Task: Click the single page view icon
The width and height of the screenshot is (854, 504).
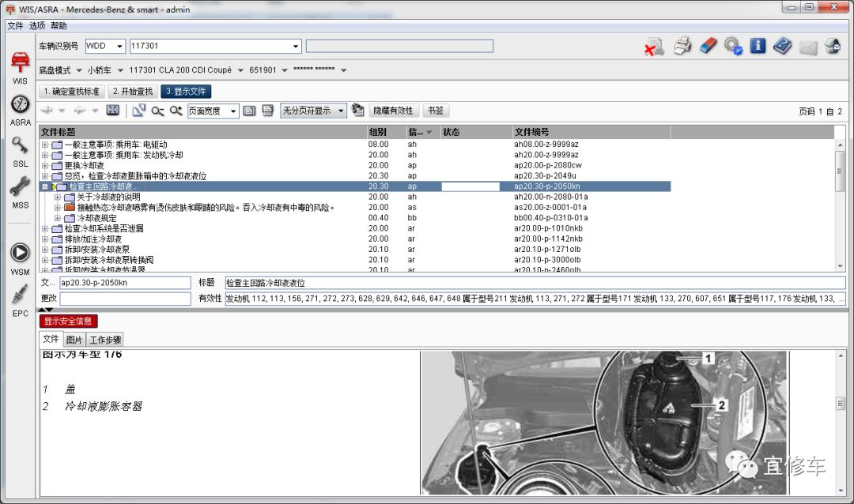Action: point(249,111)
